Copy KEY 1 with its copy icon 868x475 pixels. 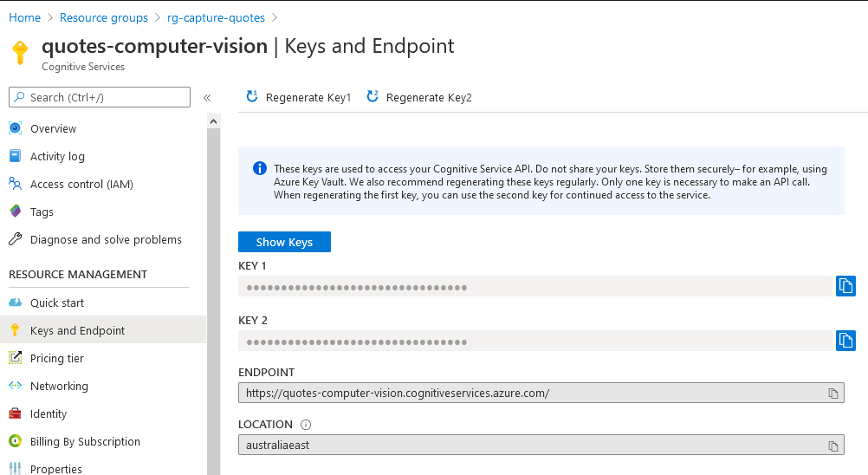coord(845,286)
